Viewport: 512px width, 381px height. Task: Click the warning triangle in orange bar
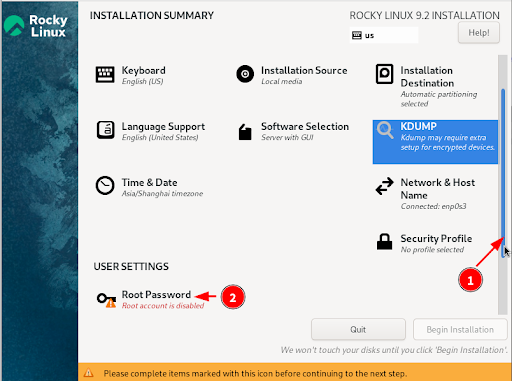[88, 373]
